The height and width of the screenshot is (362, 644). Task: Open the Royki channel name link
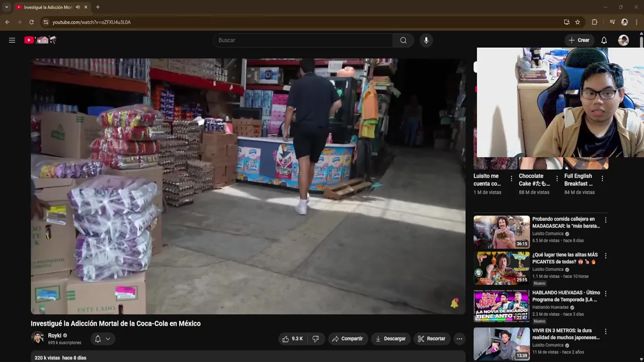[55, 335]
